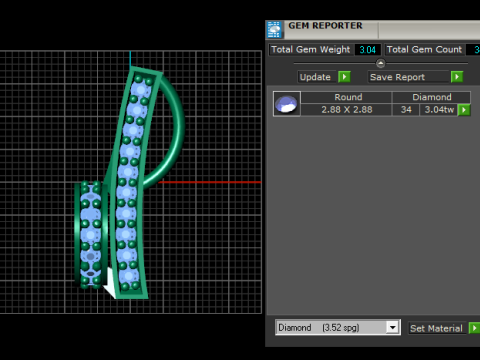Open the Diamond material dropdown
Image resolution: width=480 pixels, height=360 pixels.
coord(393,327)
